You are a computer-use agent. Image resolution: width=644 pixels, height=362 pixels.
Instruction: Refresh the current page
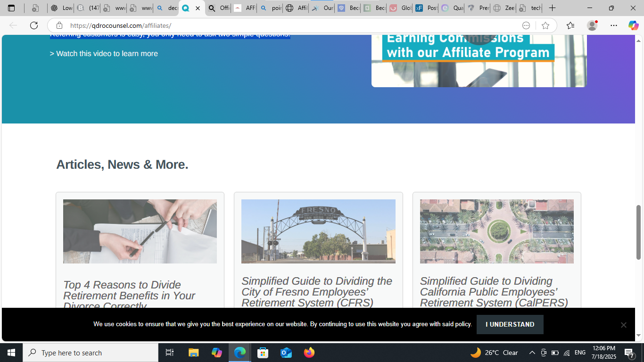tap(33, 25)
